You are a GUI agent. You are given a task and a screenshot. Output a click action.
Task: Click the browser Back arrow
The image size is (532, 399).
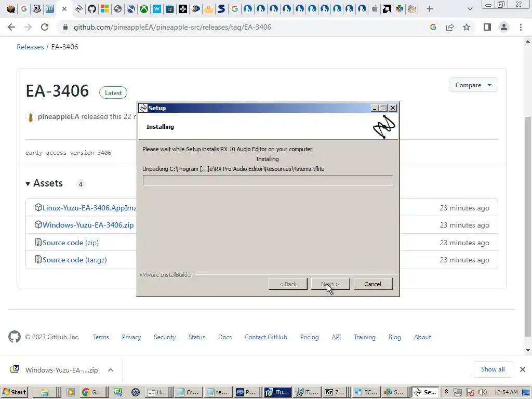pyautogui.click(x=11, y=27)
